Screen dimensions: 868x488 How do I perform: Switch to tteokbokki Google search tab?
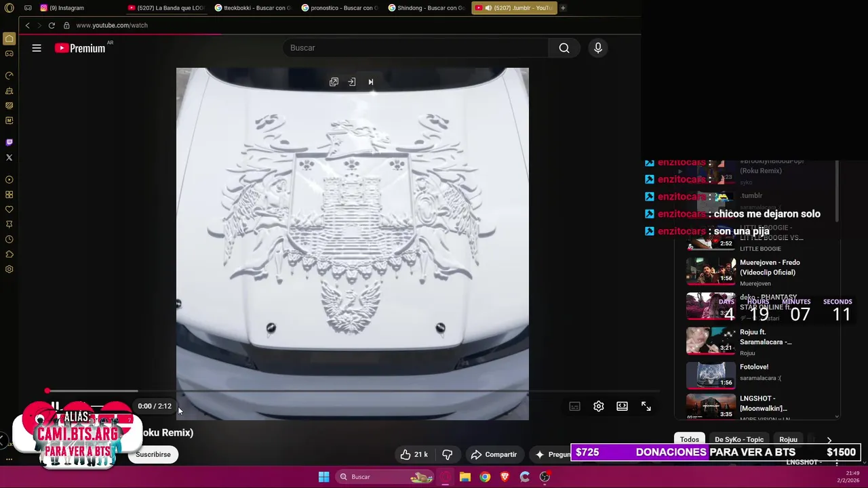click(x=254, y=8)
